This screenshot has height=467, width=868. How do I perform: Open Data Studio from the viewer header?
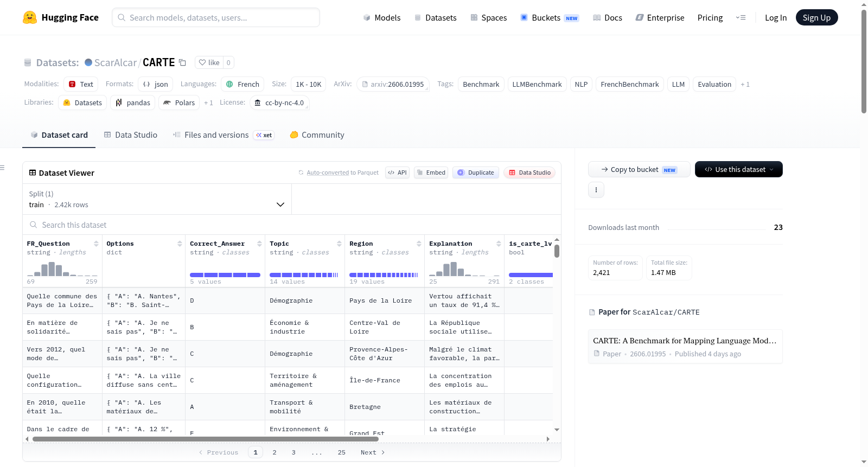529,172
